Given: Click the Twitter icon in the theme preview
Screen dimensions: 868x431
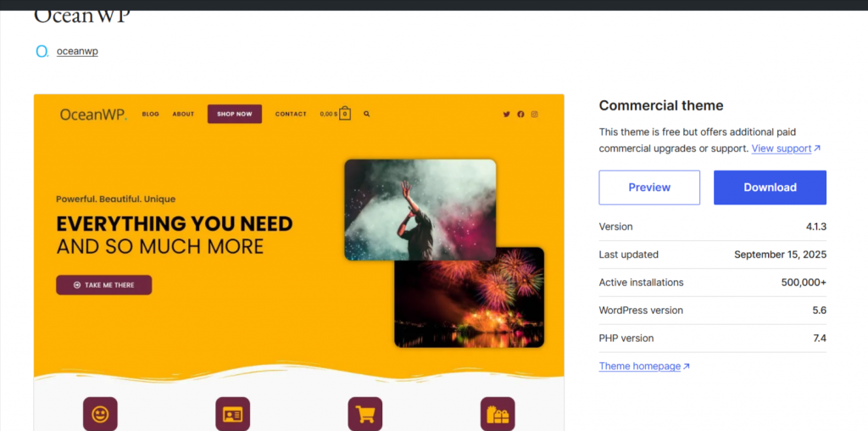Looking at the screenshot, I should pos(507,115).
